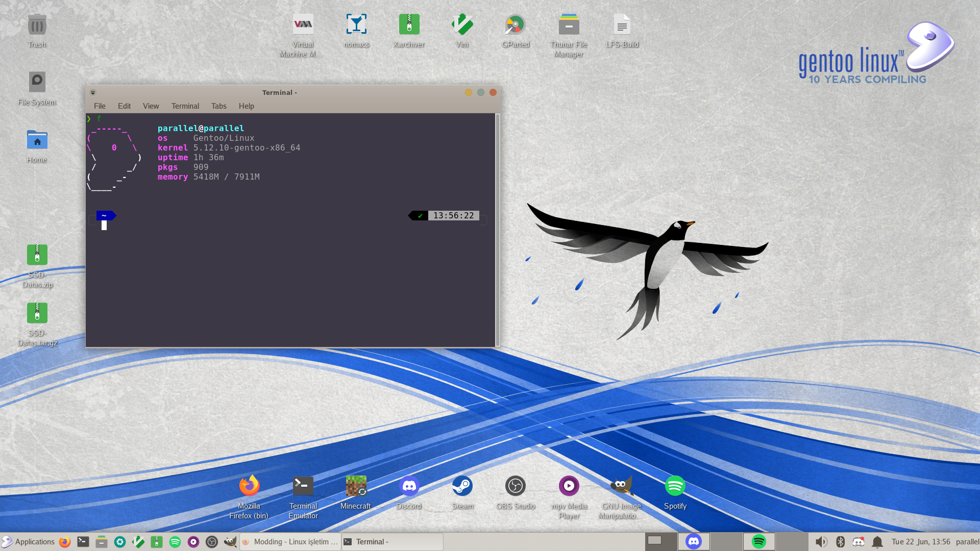Viewport: 980px width, 551px height.
Task: Open the Applications menu
Action: pyautogui.click(x=28, y=542)
